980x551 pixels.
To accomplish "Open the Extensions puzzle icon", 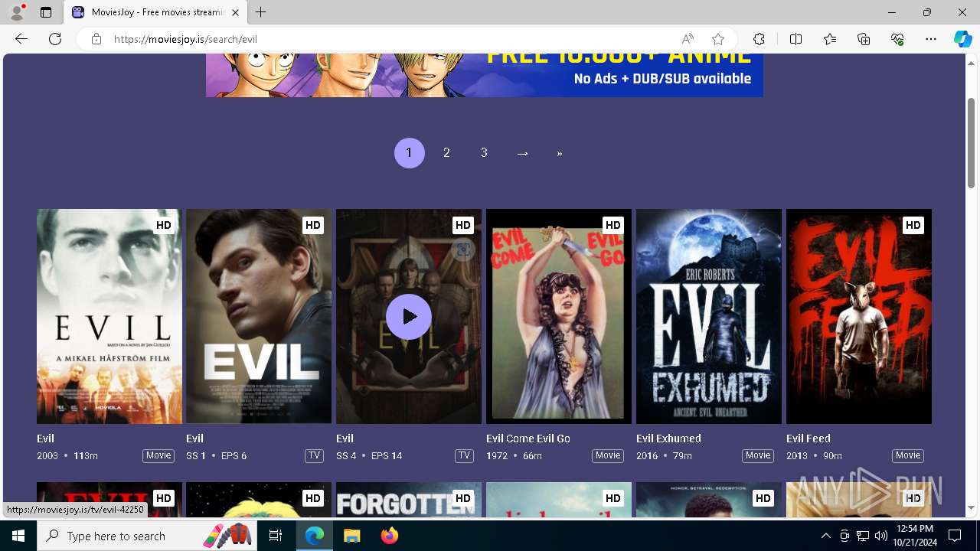I will (x=759, y=39).
